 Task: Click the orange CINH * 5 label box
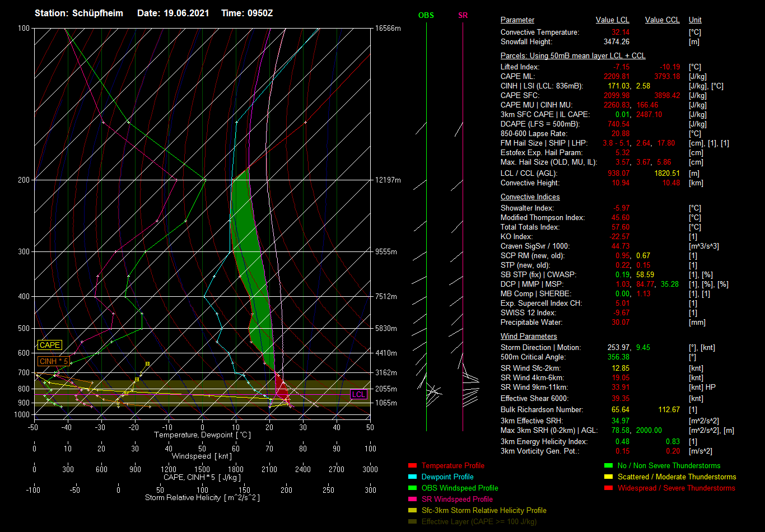pos(54,362)
